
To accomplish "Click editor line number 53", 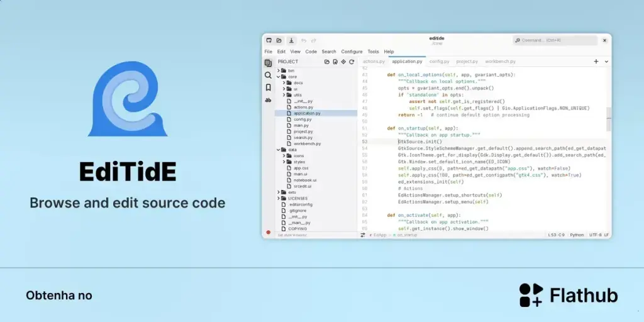I will tap(365, 142).
